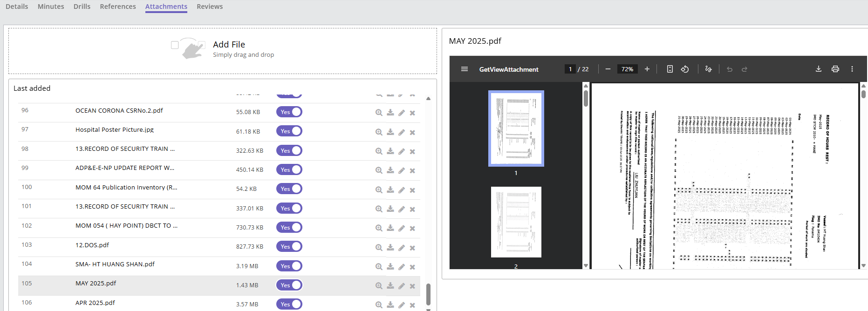This screenshot has width=868, height=311.
Task: Delete MAY 2025.pdf attachment
Action: click(412, 286)
